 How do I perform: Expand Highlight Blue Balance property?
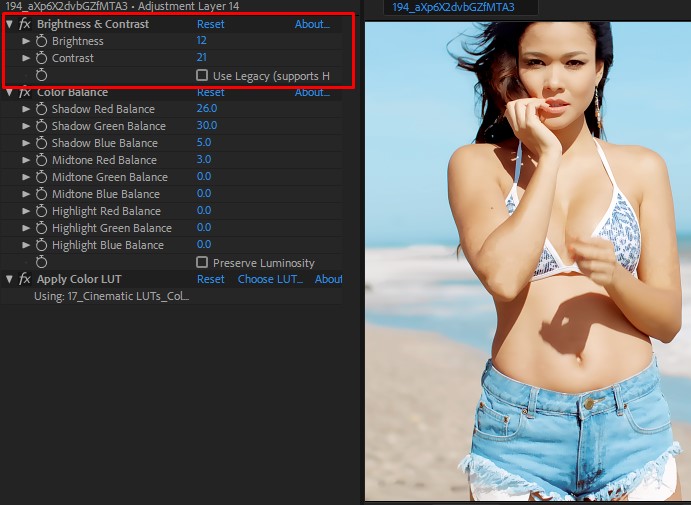click(26, 245)
